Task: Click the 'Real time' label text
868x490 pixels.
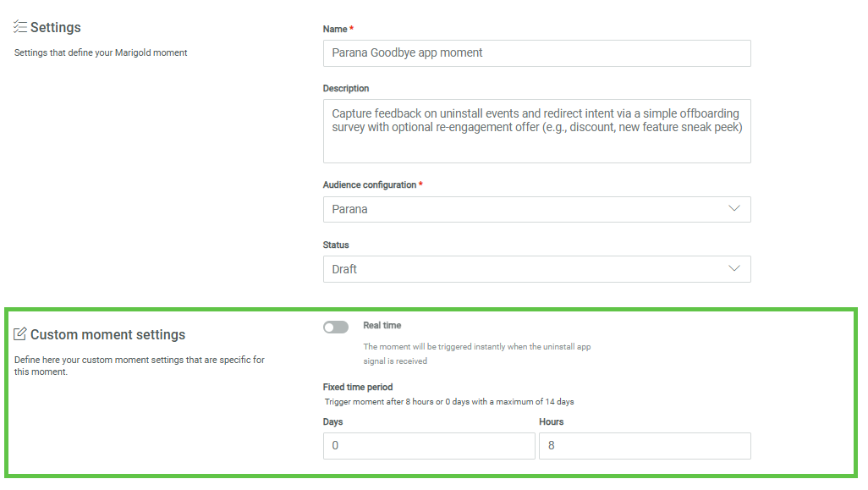Action: click(x=382, y=325)
